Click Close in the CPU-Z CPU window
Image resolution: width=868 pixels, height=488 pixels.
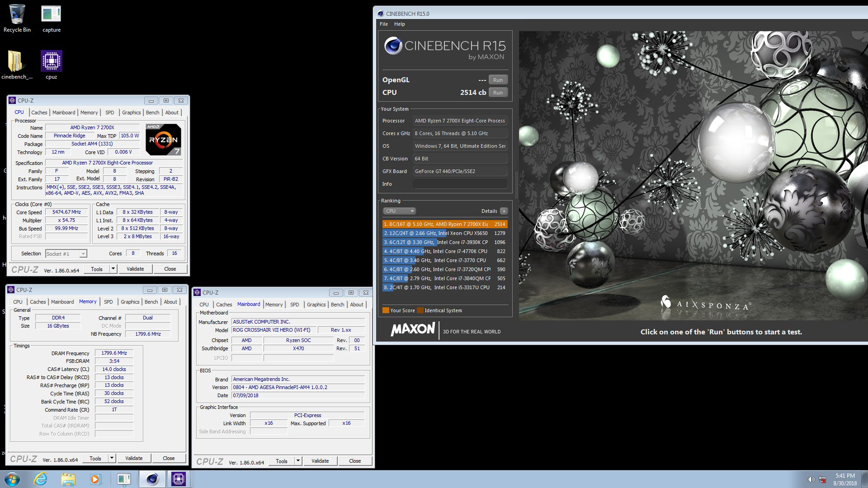[170, 269]
